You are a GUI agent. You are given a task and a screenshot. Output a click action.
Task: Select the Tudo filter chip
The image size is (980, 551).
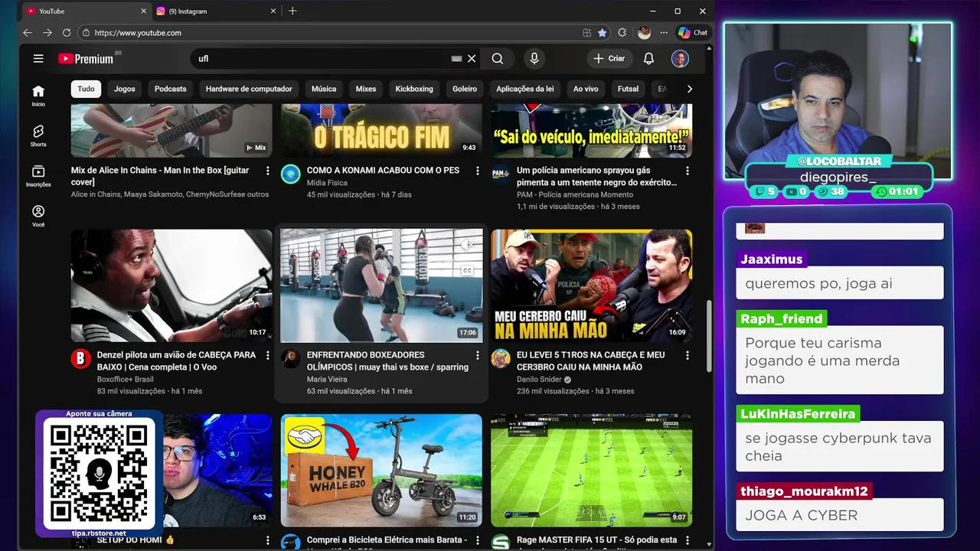(86, 89)
